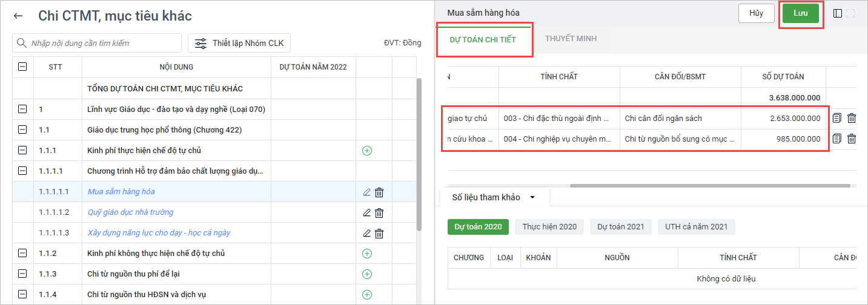
Task: Edit the Mua sắm hàng hóa row
Action: click(x=366, y=192)
